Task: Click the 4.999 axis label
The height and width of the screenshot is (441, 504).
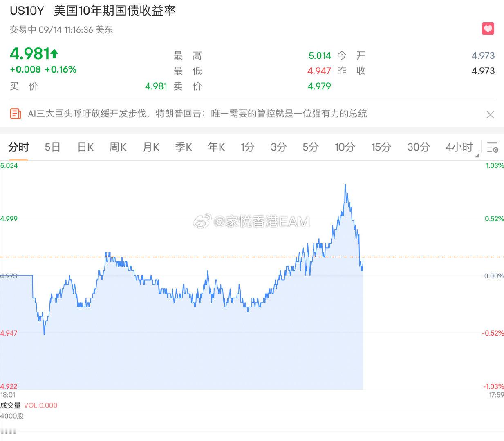Action: 9,218
